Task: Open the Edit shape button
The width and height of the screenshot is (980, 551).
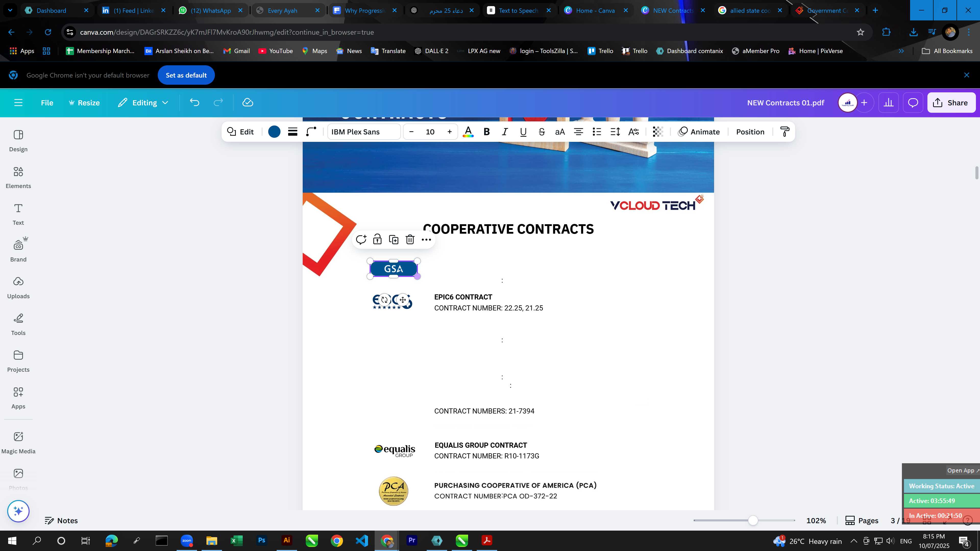Action: (240, 132)
